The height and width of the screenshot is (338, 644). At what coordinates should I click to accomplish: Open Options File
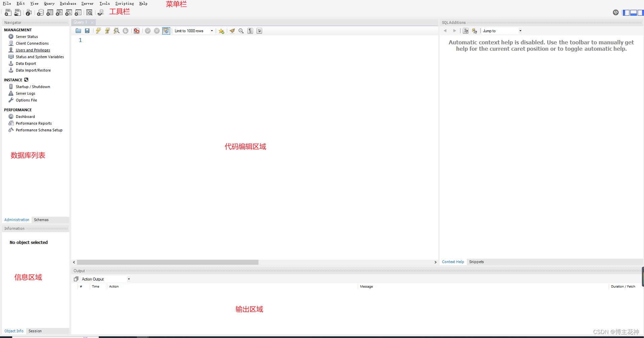click(x=26, y=100)
